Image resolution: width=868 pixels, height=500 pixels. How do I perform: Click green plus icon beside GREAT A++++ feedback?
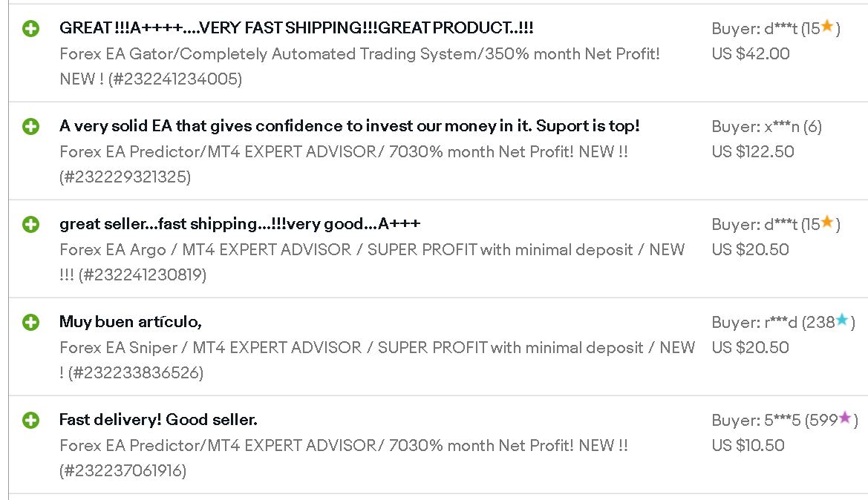[31, 28]
